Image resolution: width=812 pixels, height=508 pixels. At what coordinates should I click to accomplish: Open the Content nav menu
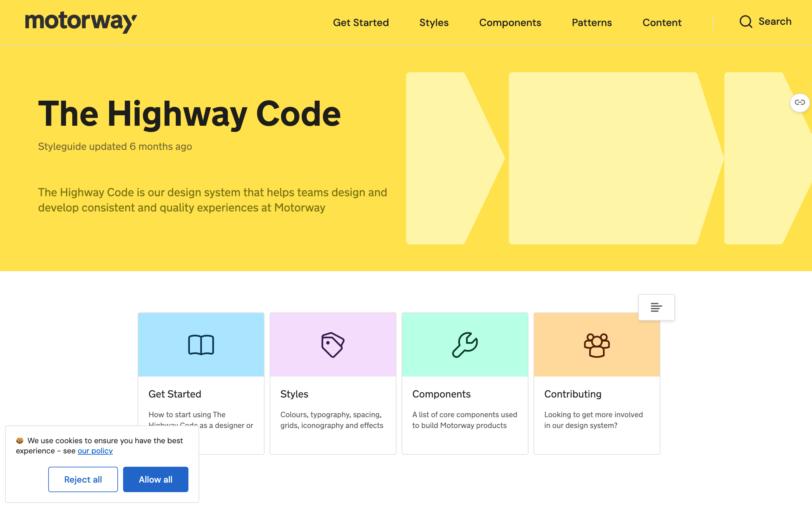tap(662, 23)
